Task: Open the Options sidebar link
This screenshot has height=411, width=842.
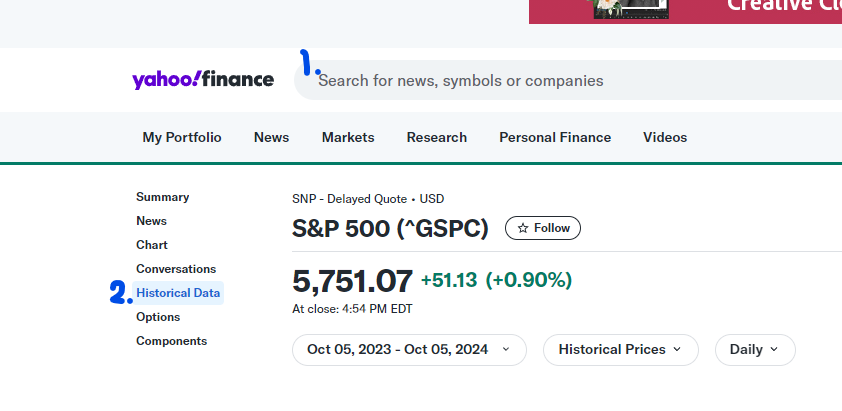Action: 158,317
